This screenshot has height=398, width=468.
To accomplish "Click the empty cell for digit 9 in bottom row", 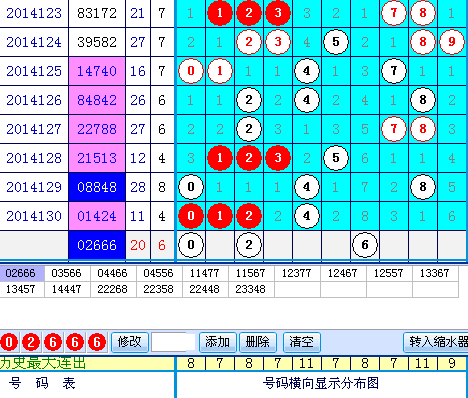I will point(452,245).
